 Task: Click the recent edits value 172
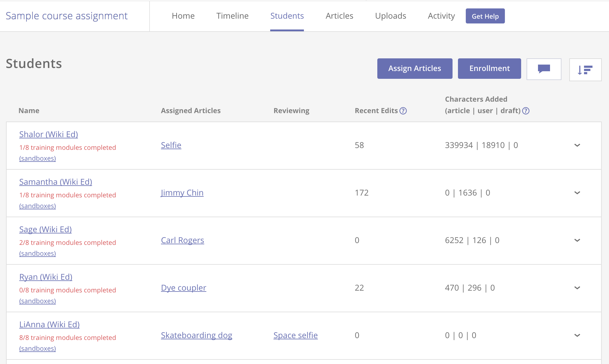(x=362, y=193)
